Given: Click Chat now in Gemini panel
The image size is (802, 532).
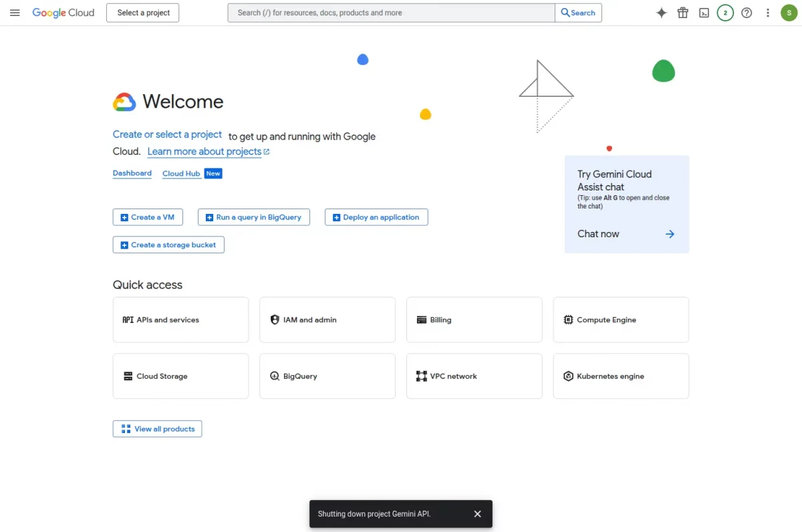Looking at the screenshot, I should tap(598, 234).
